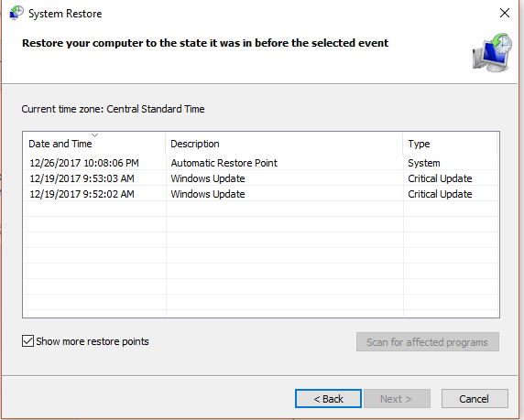Uncheck Show more restore points

click(27, 341)
